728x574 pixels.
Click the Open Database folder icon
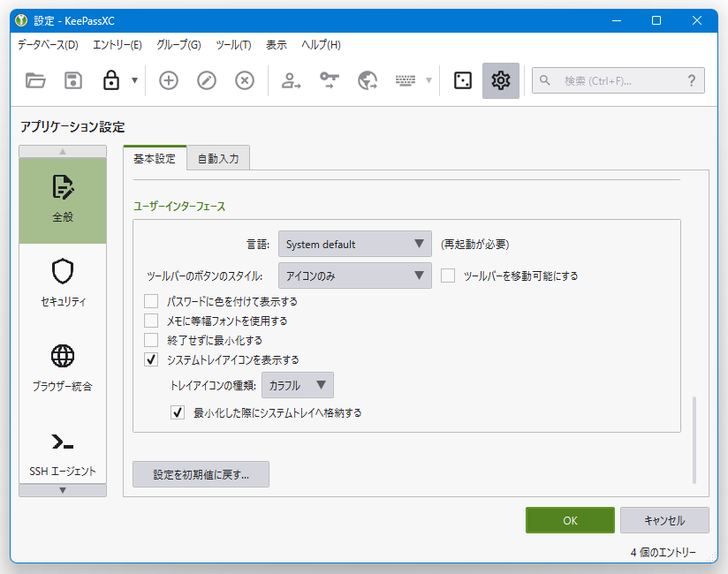35,80
